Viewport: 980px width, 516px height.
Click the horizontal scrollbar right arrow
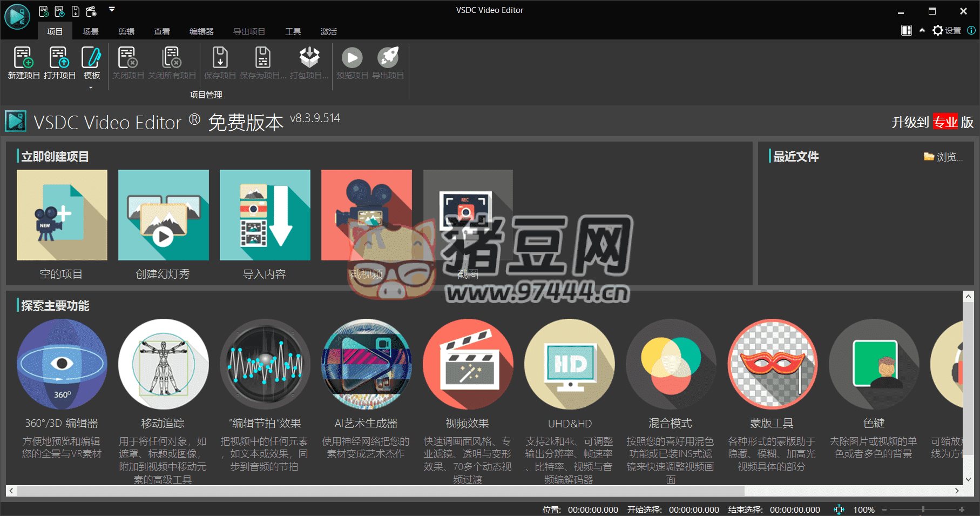coord(957,491)
